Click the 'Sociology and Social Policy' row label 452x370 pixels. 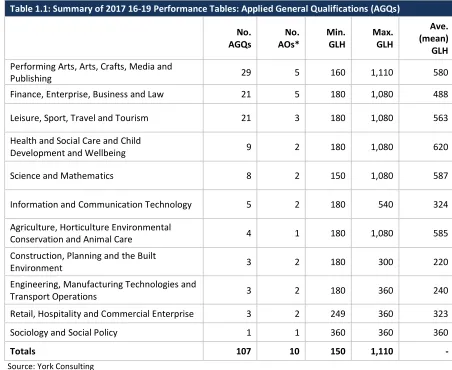click(x=64, y=332)
